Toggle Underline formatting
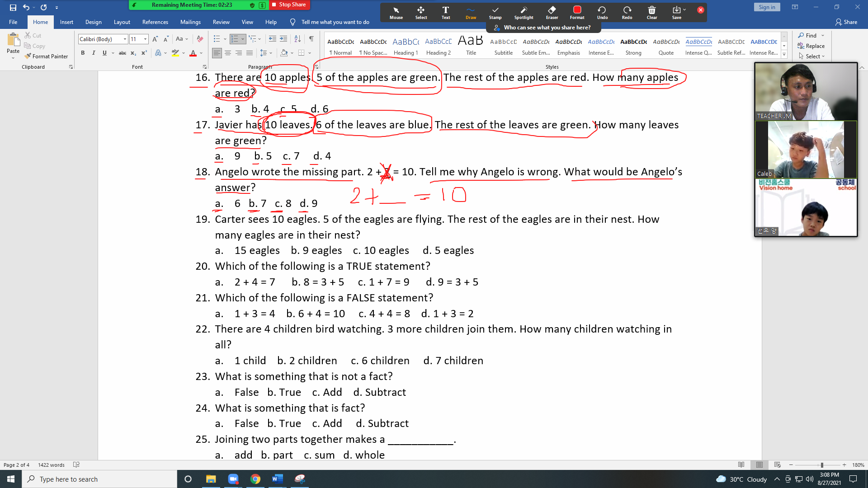The height and width of the screenshot is (488, 868). 104,53
